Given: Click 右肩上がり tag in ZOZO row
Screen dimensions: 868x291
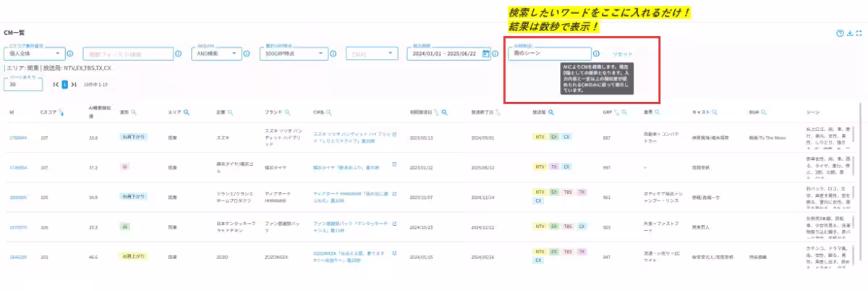Looking at the screenshot, I should coord(134,256).
